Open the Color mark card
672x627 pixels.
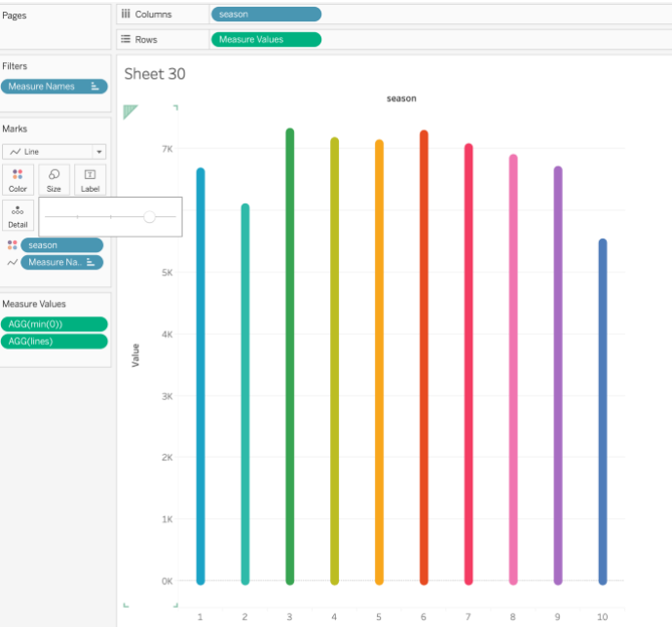click(18, 180)
